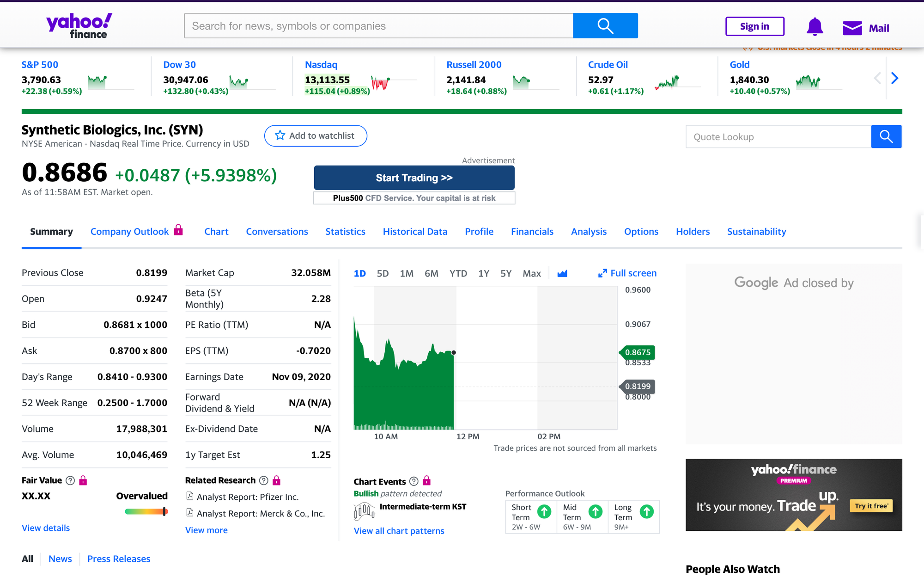Open Analyst Report: Pfizer Inc.
The image size is (924, 578).
pos(248,497)
